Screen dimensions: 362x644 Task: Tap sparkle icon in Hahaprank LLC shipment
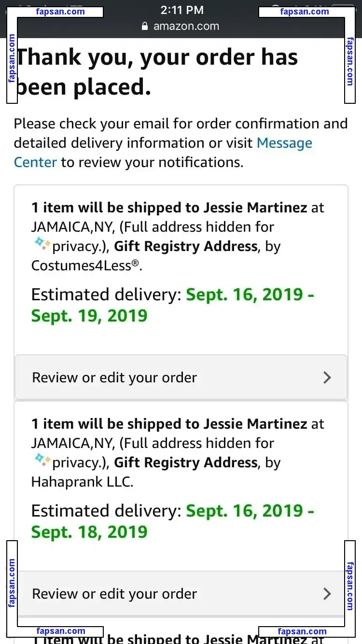point(42,462)
